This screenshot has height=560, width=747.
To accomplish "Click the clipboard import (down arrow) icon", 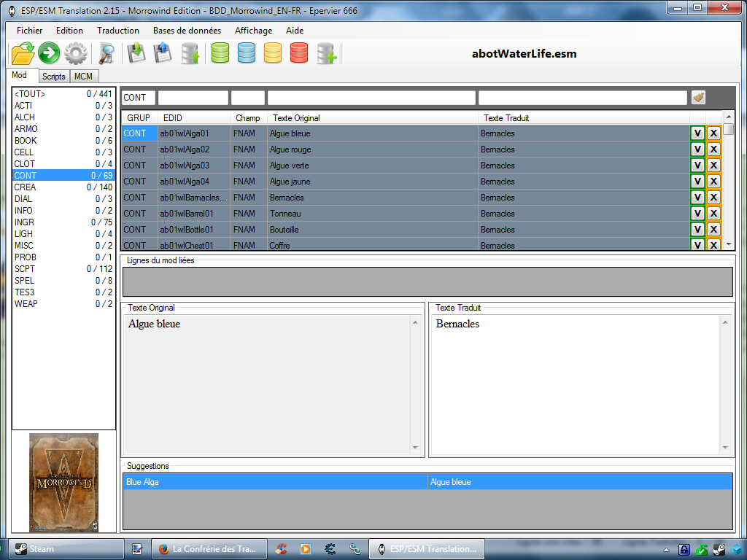I will [x=136, y=52].
